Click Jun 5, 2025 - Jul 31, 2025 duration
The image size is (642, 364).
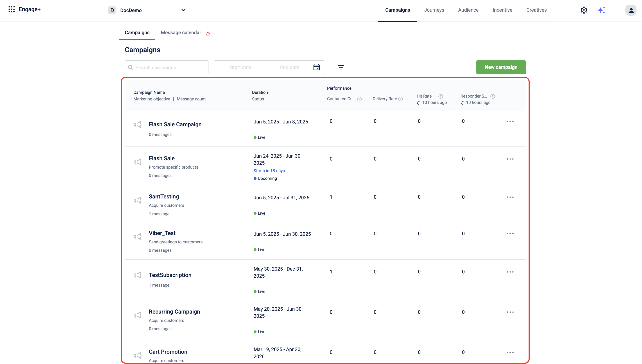coord(281,198)
